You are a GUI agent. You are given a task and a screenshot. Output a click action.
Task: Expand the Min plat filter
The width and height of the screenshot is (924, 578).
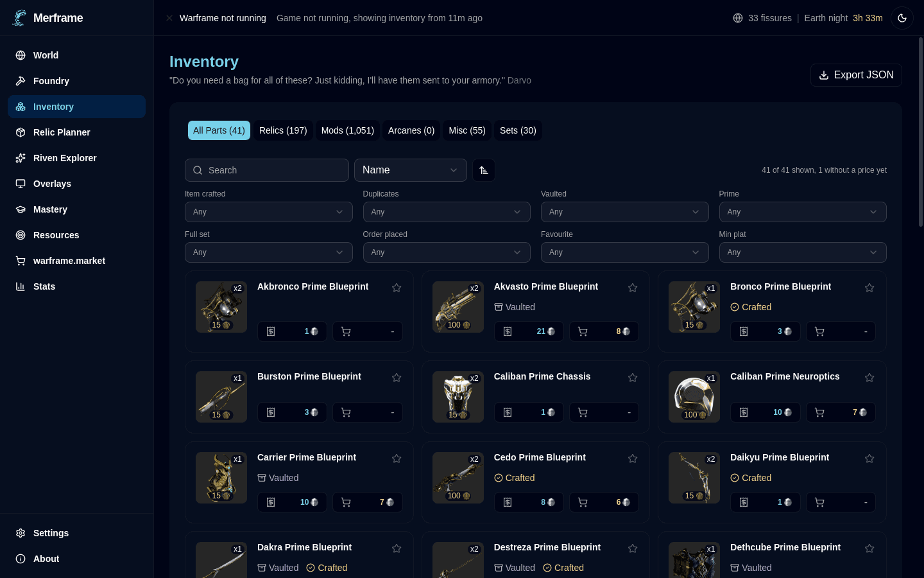803,252
